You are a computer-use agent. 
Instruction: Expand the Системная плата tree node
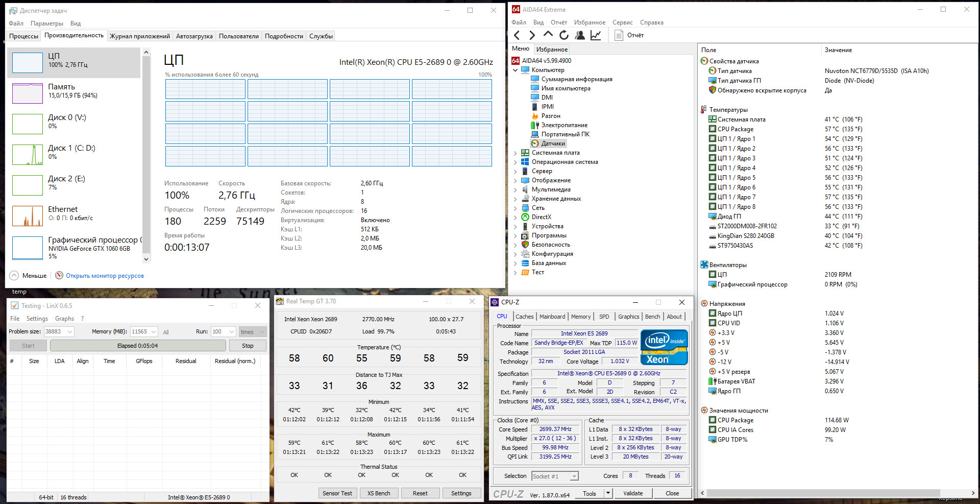coord(515,153)
